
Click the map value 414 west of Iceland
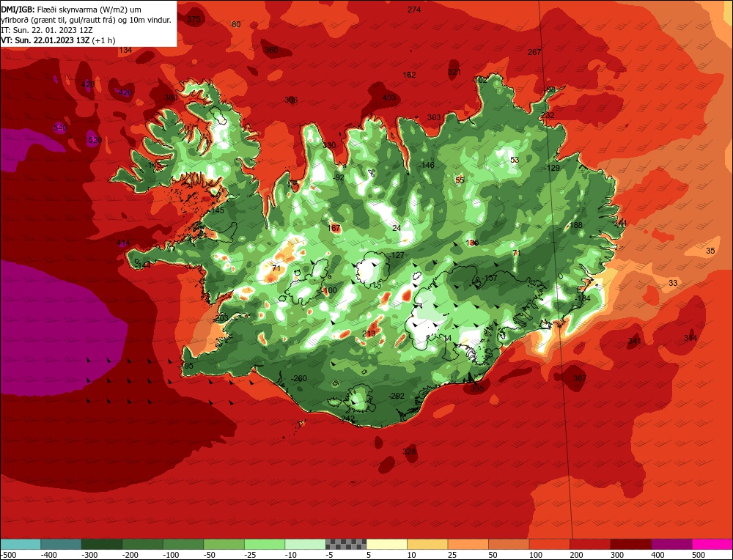coord(123,243)
